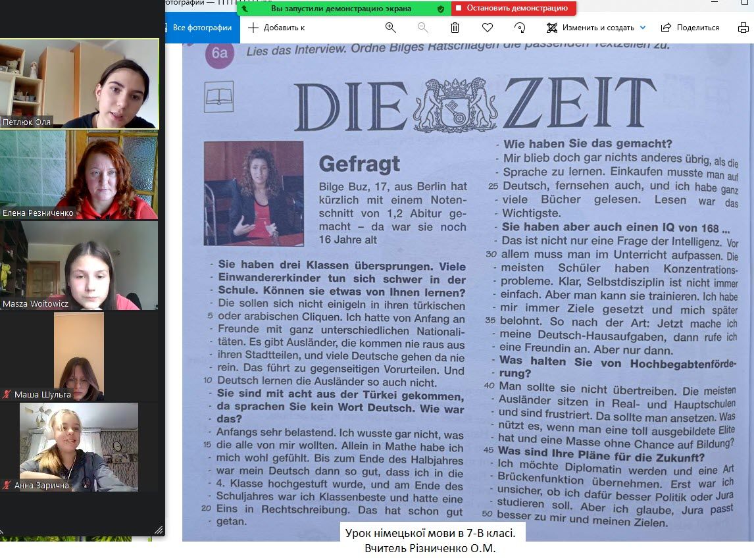This screenshot has height=560, width=754.
Task: Open the Добавить к menu
Action: [277, 28]
